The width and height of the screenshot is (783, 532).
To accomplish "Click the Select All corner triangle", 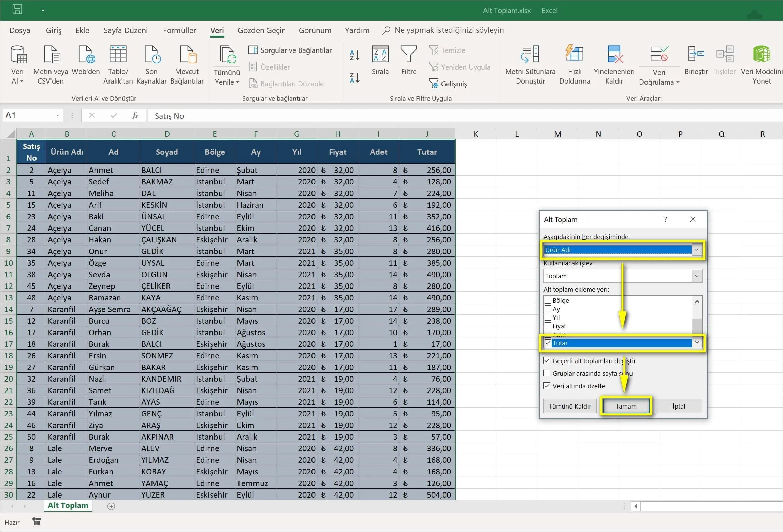I will tap(11, 133).
